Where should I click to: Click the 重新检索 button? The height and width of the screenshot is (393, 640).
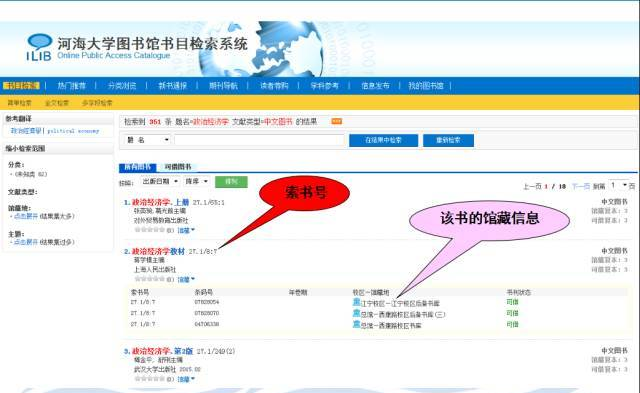[448, 140]
